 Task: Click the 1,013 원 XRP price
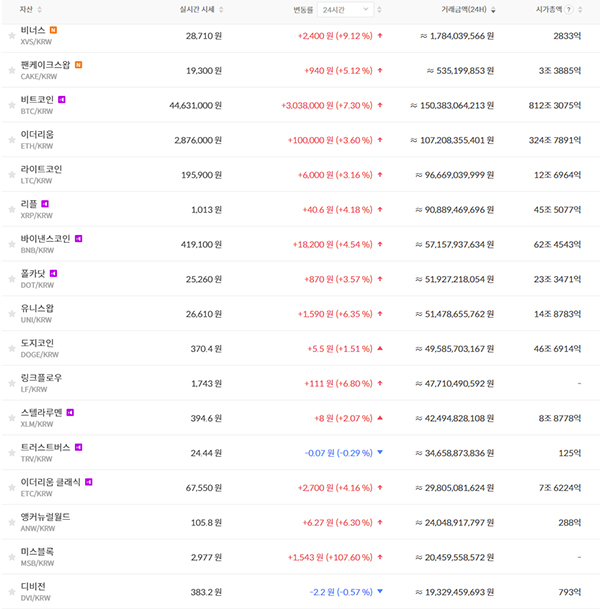(x=207, y=210)
